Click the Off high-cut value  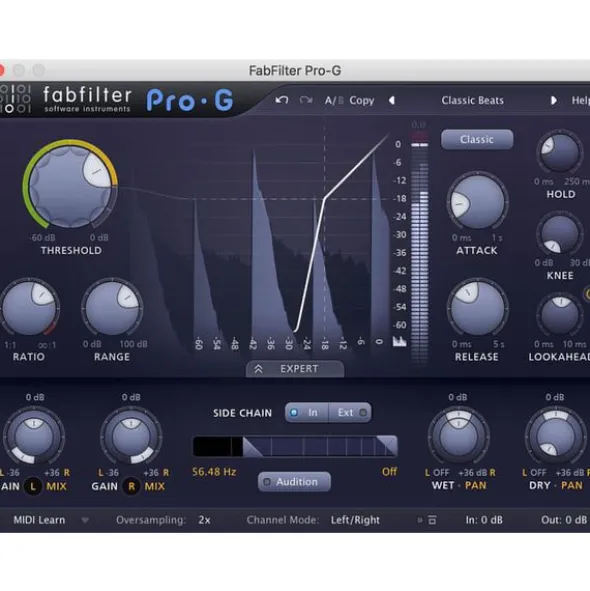pyautogui.click(x=389, y=472)
